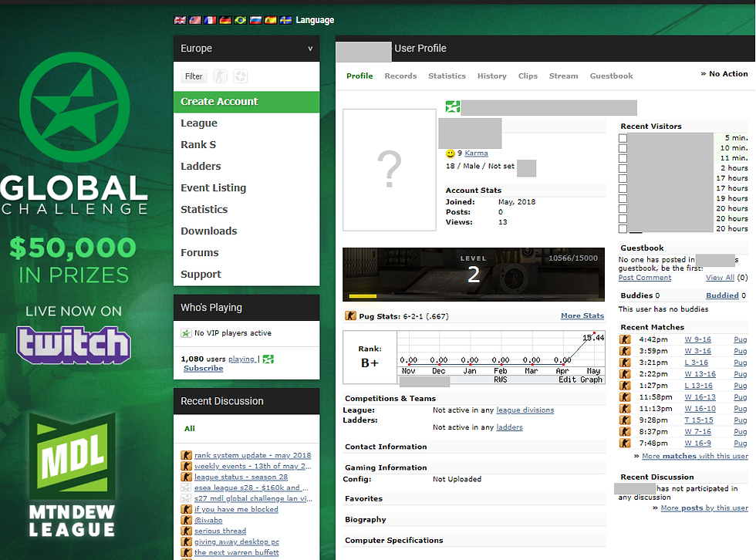Viewport: 756px width, 560px height.
Task: Click the icon beside 'rank system update - may 2018'
Action: (186, 455)
